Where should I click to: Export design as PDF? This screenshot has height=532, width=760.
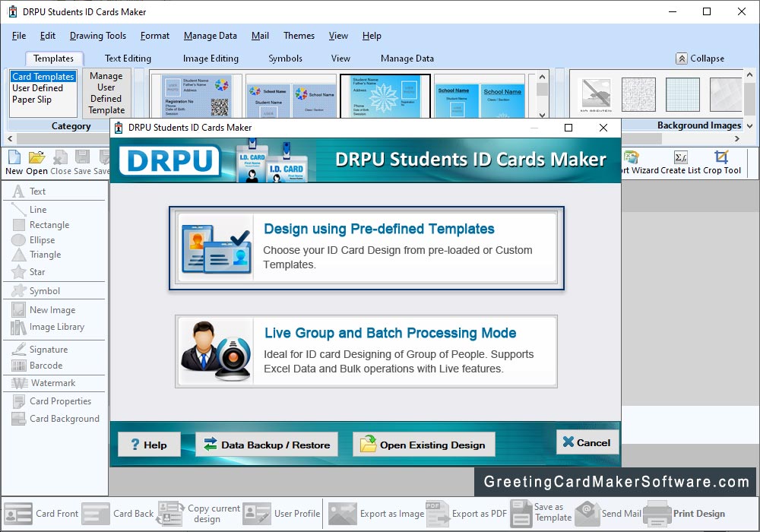(467, 514)
